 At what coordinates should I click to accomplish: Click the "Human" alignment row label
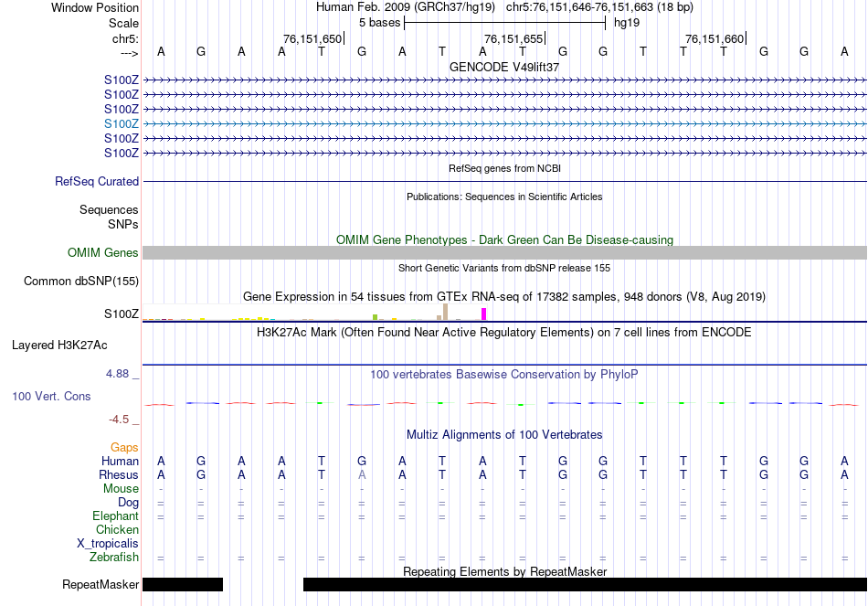pyautogui.click(x=120, y=461)
